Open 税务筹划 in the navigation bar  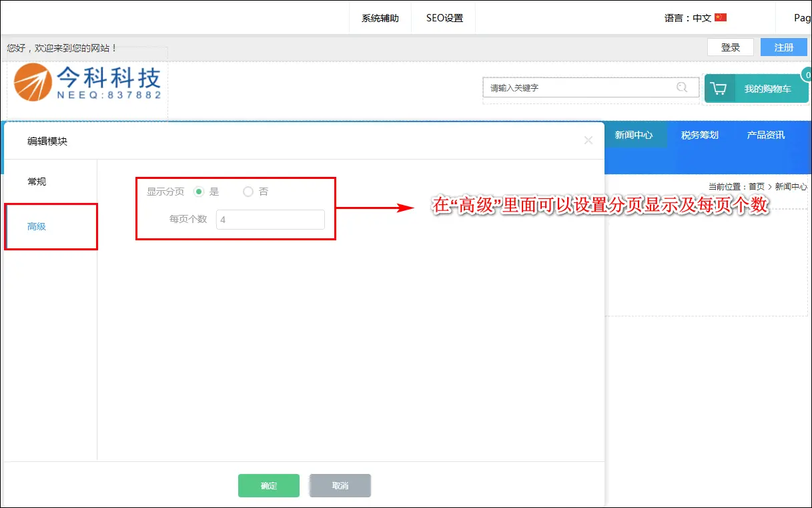[699, 135]
